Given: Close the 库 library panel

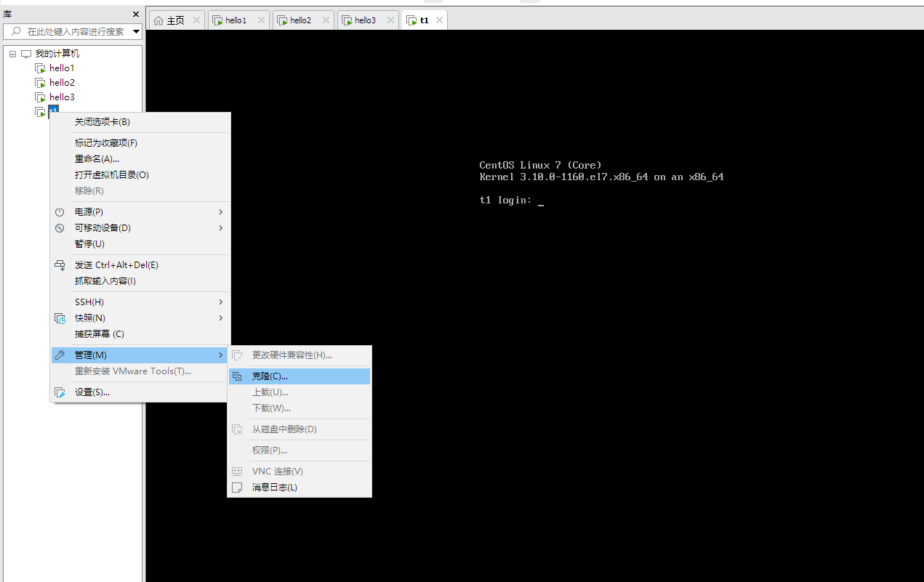Looking at the screenshot, I should (x=136, y=14).
